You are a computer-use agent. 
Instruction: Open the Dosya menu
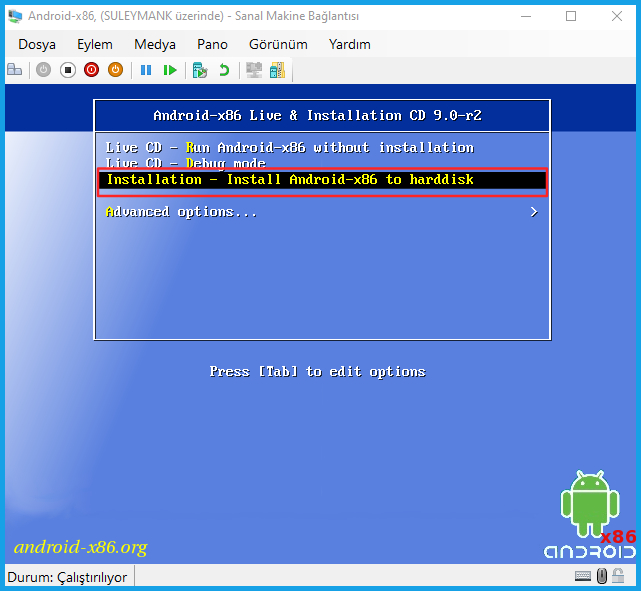[x=37, y=44]
